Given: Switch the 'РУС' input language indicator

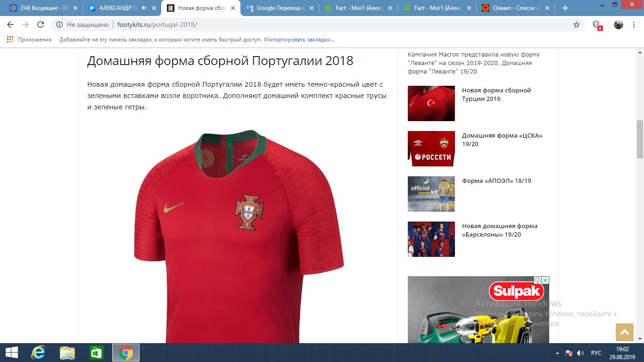Looking at the screenshot, I should coord(596,353).
